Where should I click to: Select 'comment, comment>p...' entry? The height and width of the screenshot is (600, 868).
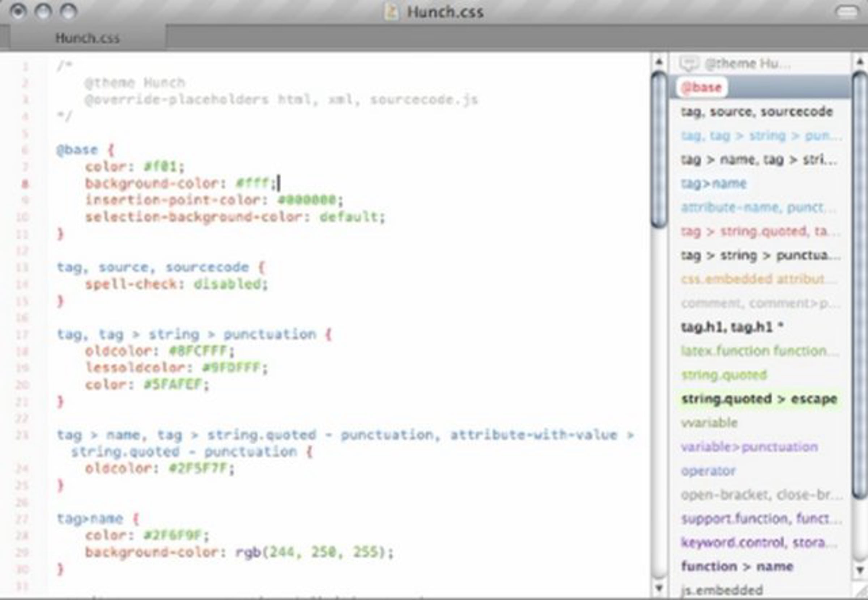761,303
